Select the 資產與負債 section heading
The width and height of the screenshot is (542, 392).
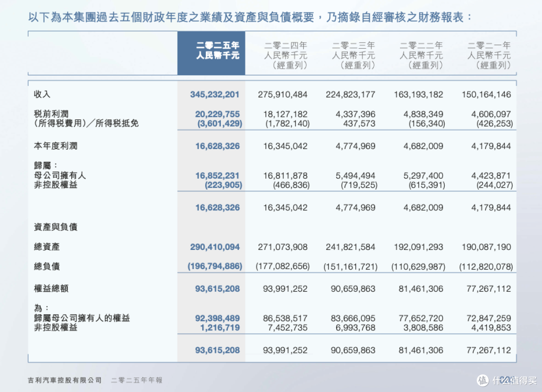point(56,227)
